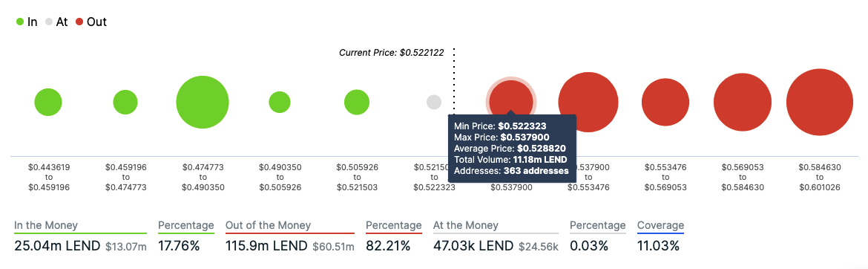This screenshot has height=269, width=868.
Task: Click the Coverage label
Action: click(660, 226)
